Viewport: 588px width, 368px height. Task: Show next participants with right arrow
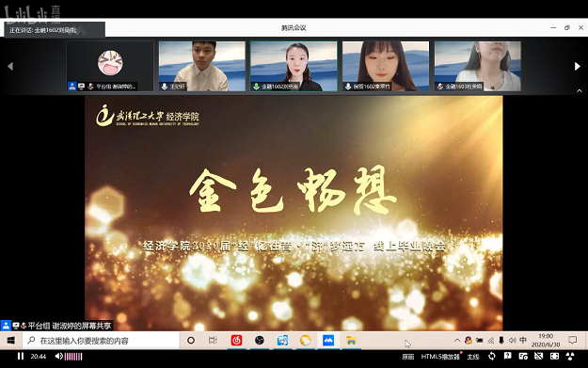[578, 67]
